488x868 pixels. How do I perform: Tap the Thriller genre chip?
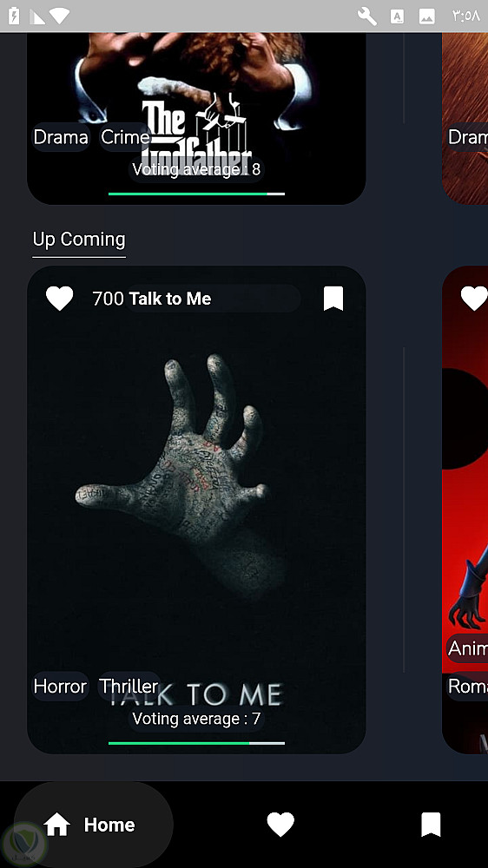[129, 687]
